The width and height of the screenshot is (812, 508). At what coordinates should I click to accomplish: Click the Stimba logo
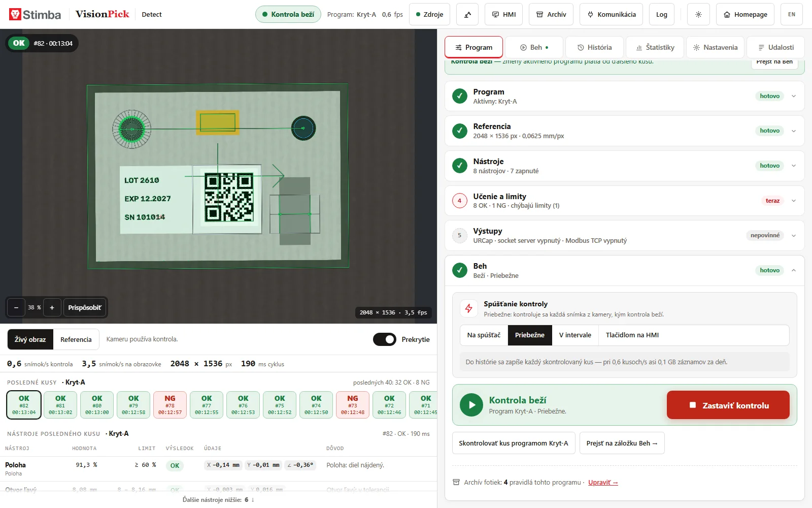pyautogui.click(x=35, y=14)
